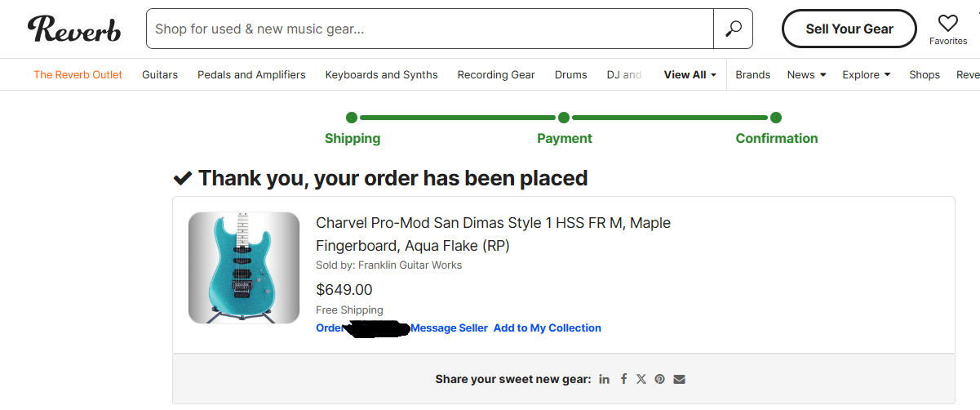Go to Reverb home via logo

click(x=74, y=29)
